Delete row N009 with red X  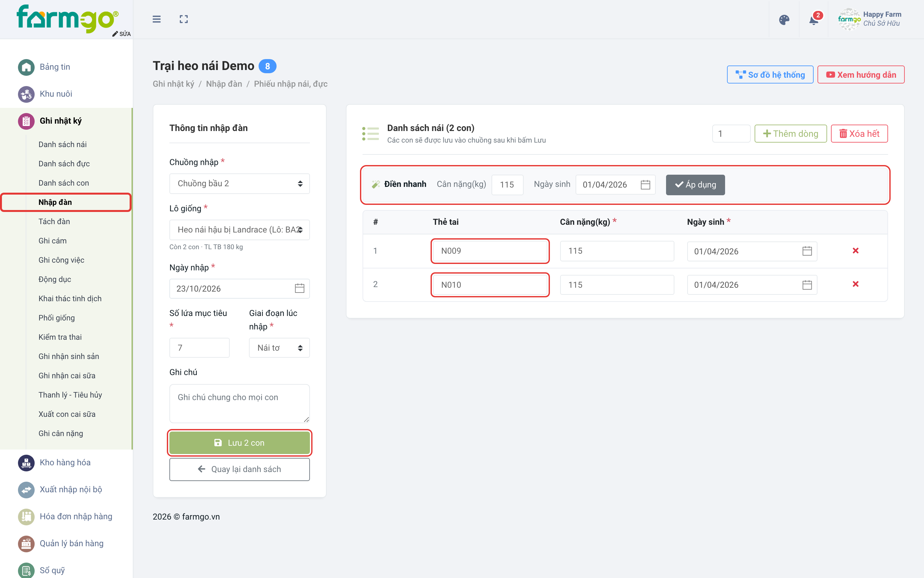click(x=856, y=251)
